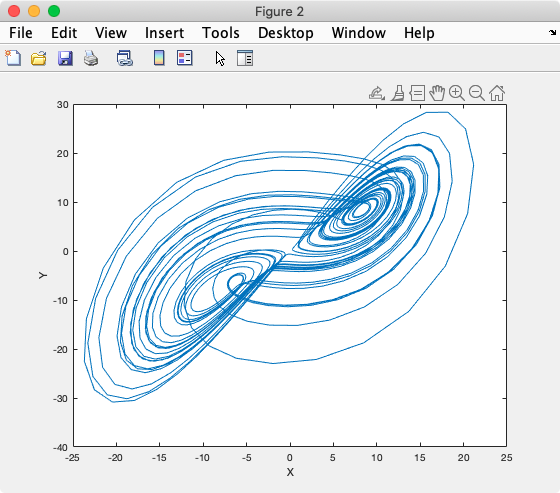Open a file with the folder icon
Screen dimensions: 560x493
coord(39,58)
